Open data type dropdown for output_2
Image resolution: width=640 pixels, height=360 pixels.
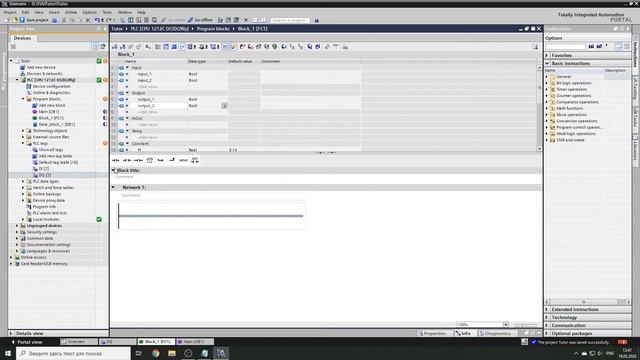pos(224,106)
